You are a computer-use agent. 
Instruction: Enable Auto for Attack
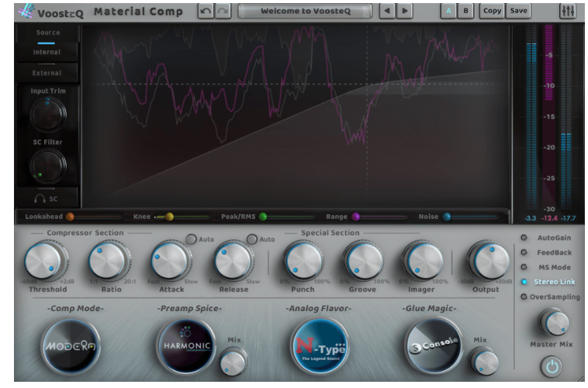192,239
